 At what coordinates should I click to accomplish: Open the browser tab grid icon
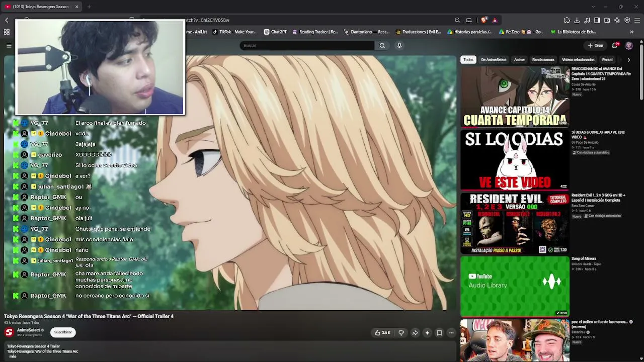pyautogui.click(x=7, y=32)
